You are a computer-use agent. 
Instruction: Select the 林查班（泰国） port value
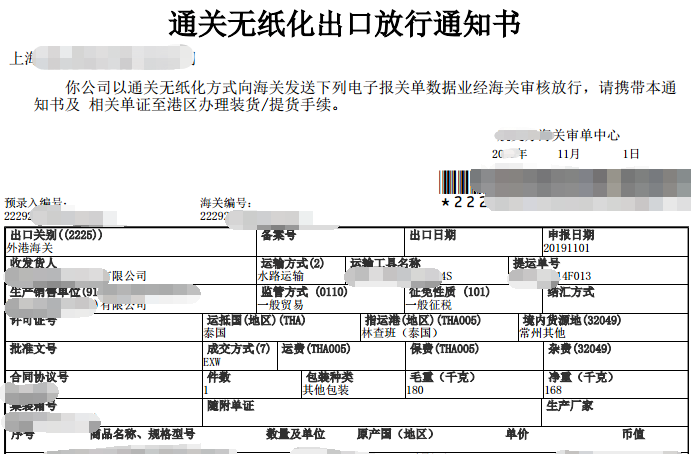click(400, 333)
